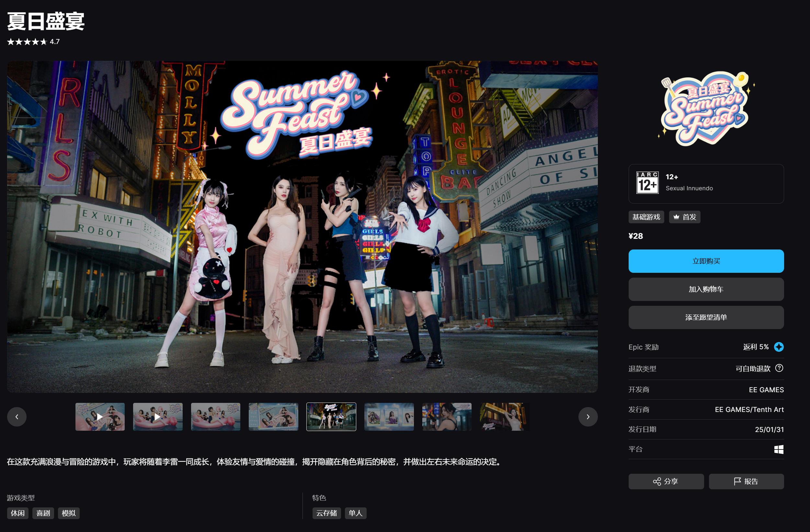
Task: Click the Epic Rewards blue star icon
Action: click(x=779, y=347)
